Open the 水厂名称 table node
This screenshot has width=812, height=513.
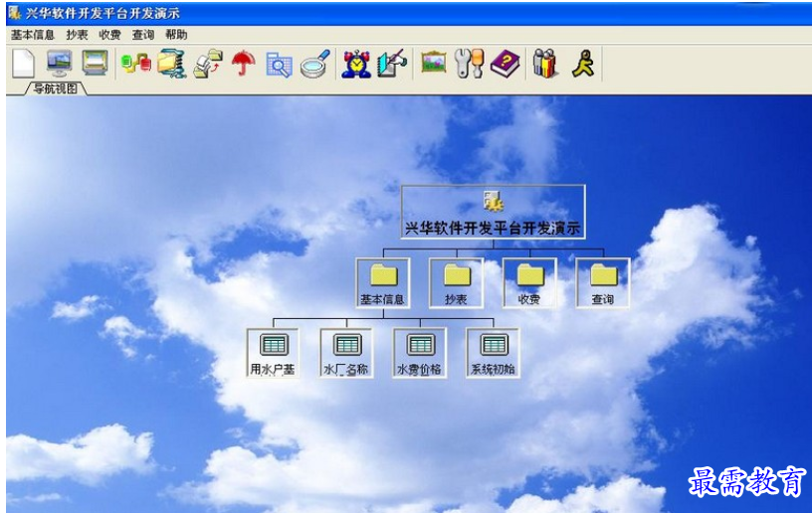tap(346, 353)
